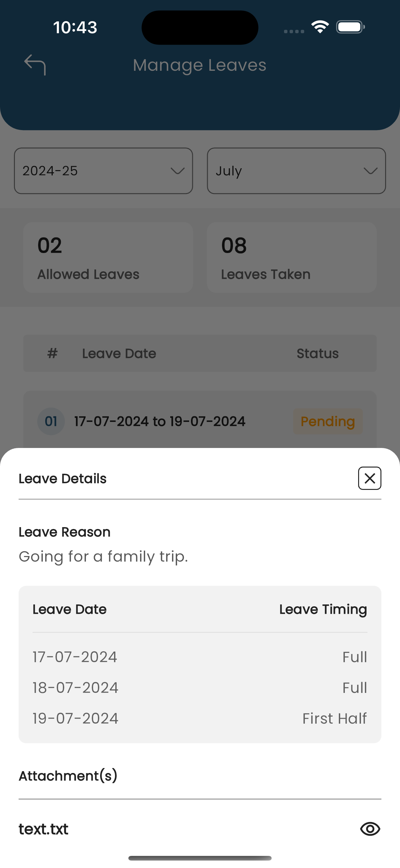Open leave entry 17-07-2024 to 19-07-2024

(160, 421)
